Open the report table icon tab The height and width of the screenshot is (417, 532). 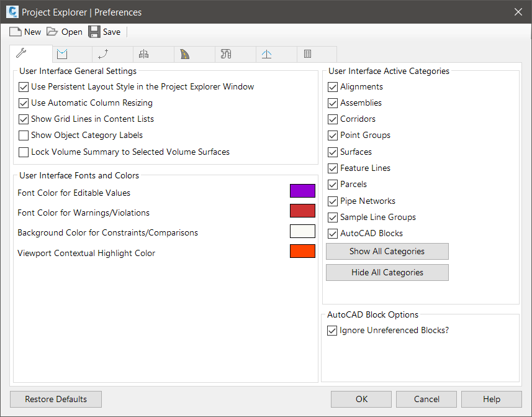tap(308, 54)
